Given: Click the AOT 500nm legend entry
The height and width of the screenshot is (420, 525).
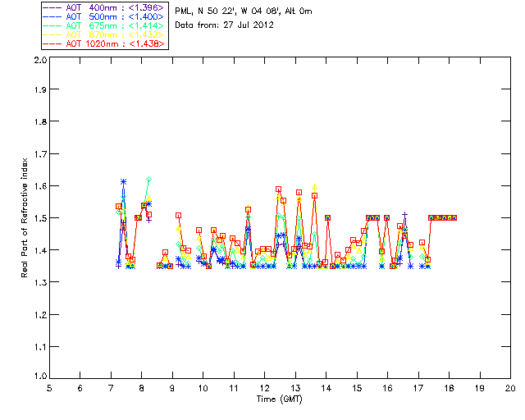Looking at the screenshot, I should click(x=104, y=16).
